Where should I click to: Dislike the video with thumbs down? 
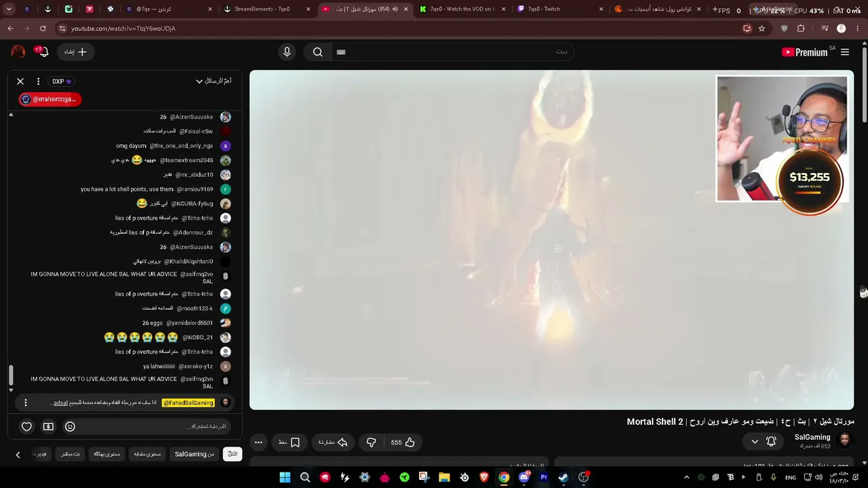pyautogui.click(x=371, y=443)
